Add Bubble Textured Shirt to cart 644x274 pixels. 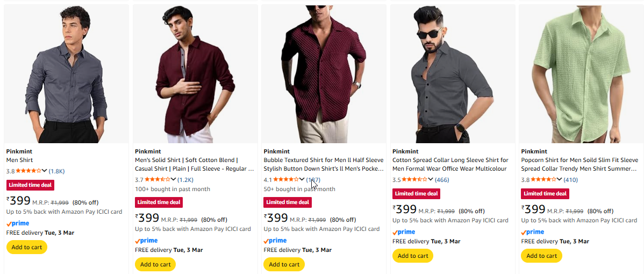[x=284, y=264]
